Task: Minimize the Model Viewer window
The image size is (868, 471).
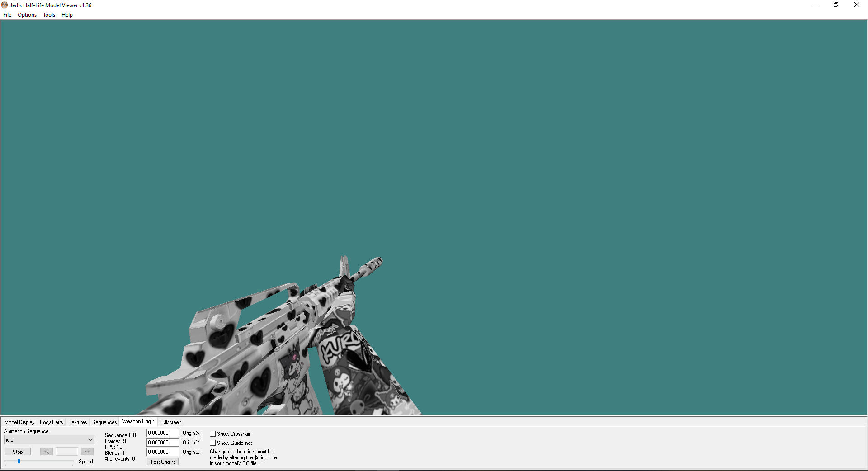Action: (x=816, y=5)
